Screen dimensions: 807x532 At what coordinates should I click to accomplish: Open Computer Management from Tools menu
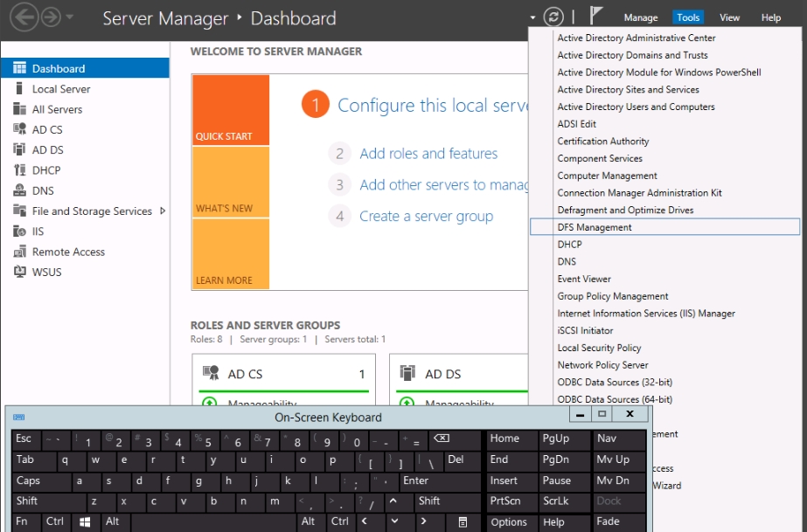coord(665,176)
